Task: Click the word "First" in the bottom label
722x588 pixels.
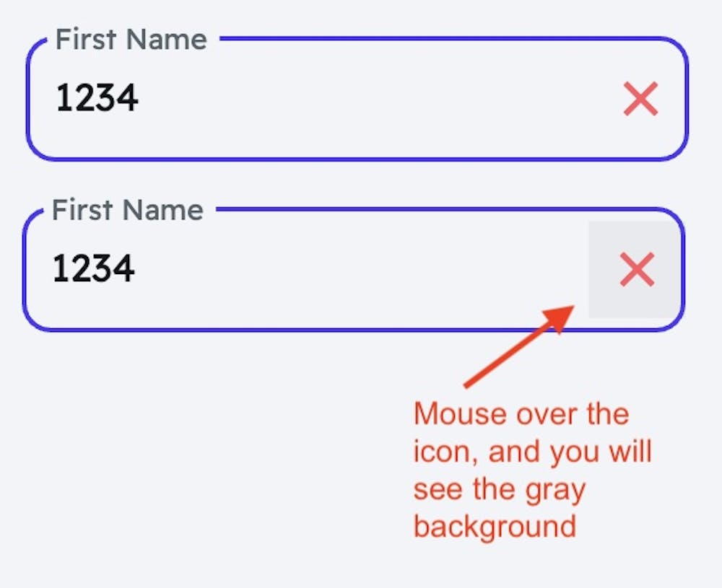Action: point(82,210)
